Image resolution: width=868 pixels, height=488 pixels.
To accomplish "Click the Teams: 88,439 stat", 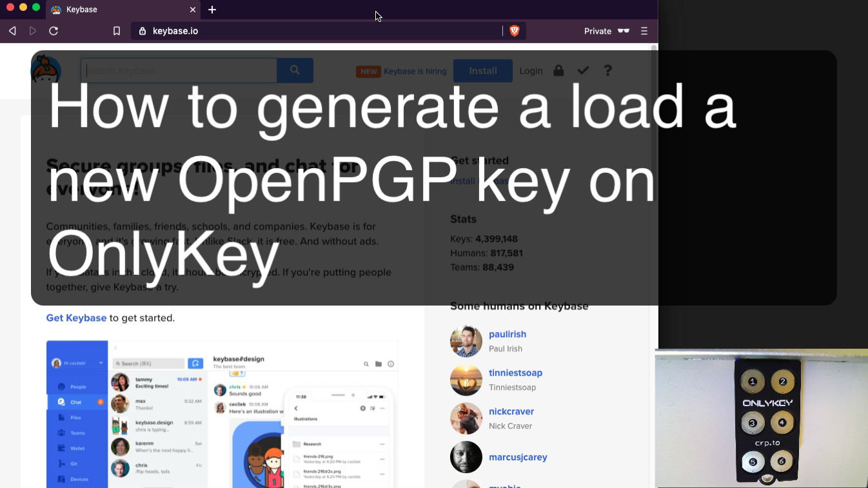I will 482,267.
